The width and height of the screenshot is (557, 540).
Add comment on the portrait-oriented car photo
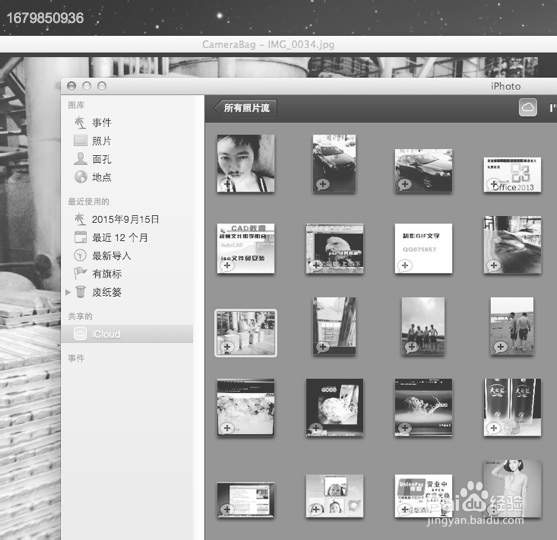[x=323, y=184]
